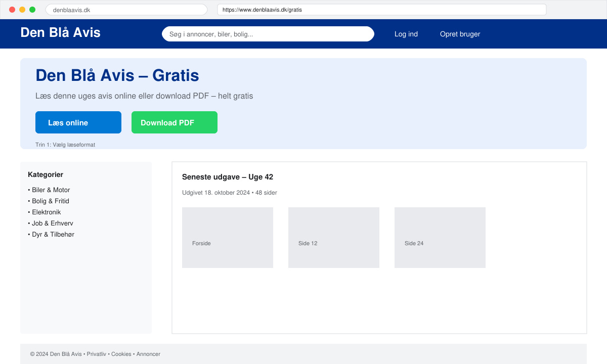This screenshot has width=607, height=364.
Task: Click the green maximize window button
Action: click(x=32, y=10)
